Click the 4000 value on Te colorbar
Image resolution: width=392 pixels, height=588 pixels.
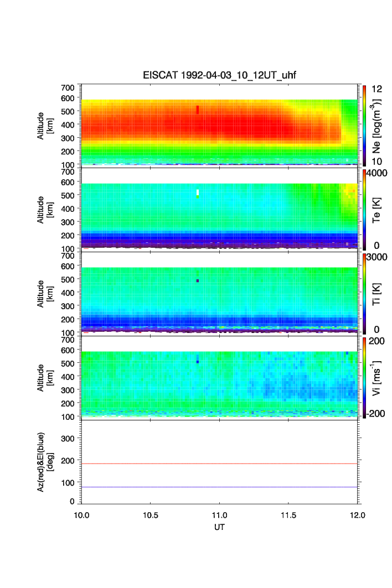pos(377,173)
